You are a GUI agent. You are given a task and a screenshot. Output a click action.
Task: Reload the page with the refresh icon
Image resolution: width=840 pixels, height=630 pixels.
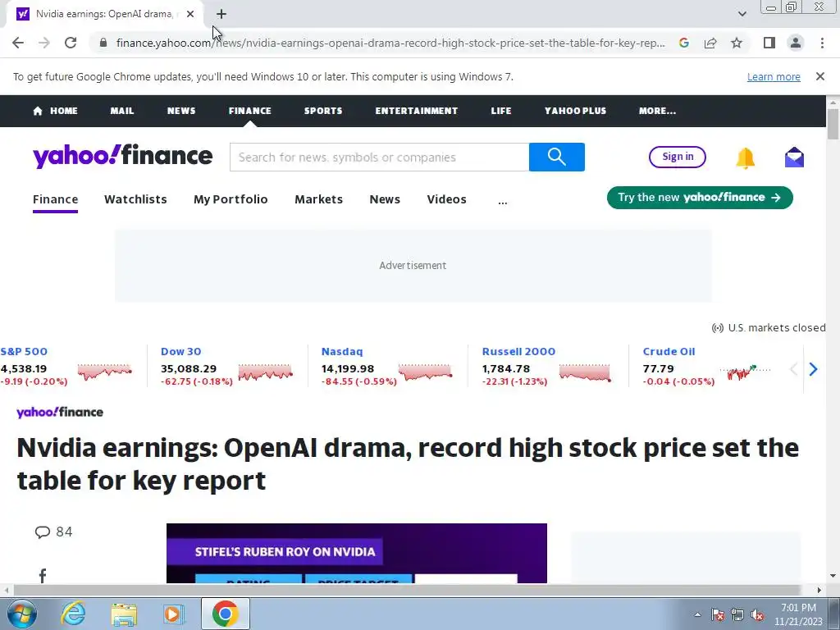click(71, 43)
